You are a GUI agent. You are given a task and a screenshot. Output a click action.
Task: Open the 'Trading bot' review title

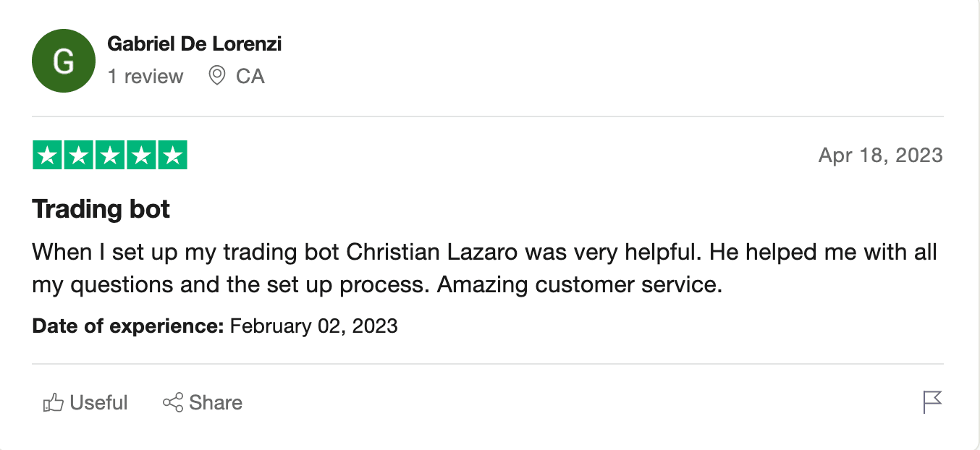pos(101,209)
